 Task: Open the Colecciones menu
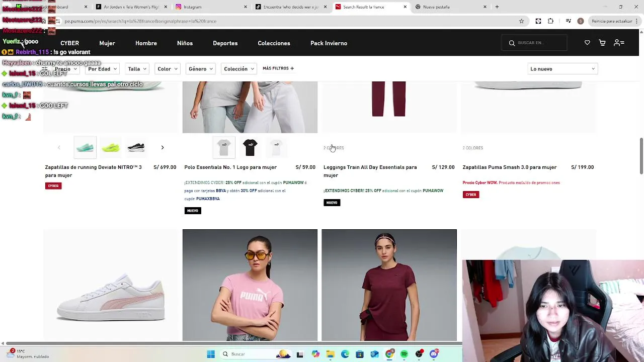pos(274,43)
